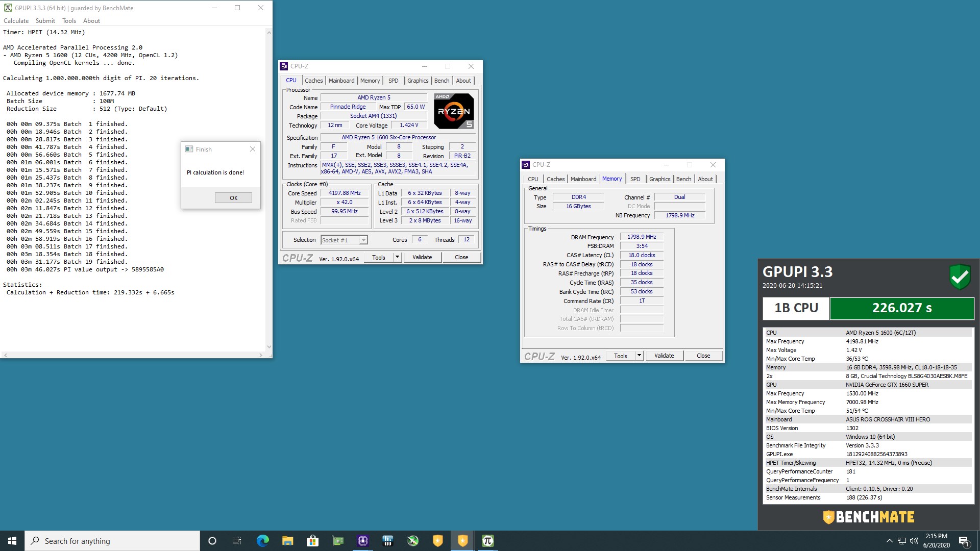The height and width of the screenshot is (551, 980).
Task: Open SPD tab in first CPU-Z window
Action: click(393, 81)
